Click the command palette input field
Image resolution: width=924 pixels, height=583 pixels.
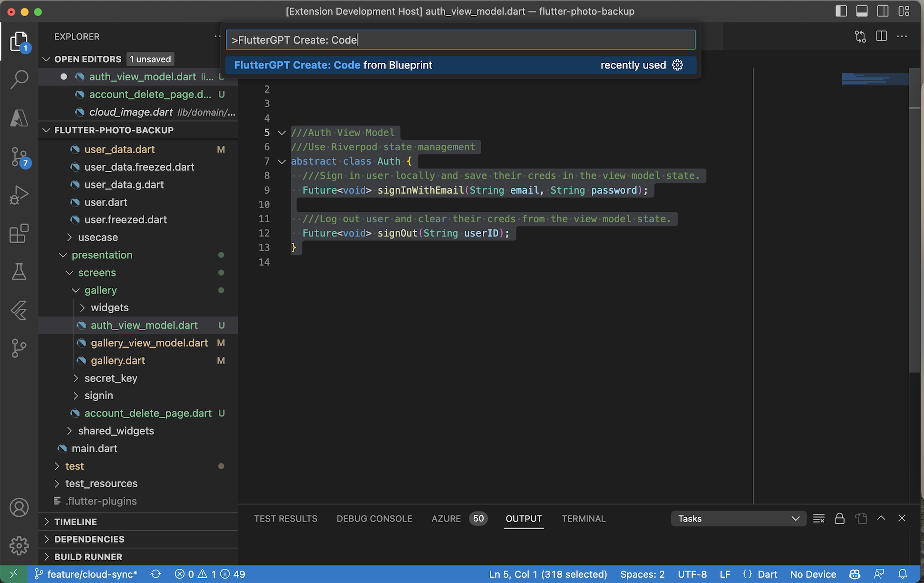tap(460, 40)
